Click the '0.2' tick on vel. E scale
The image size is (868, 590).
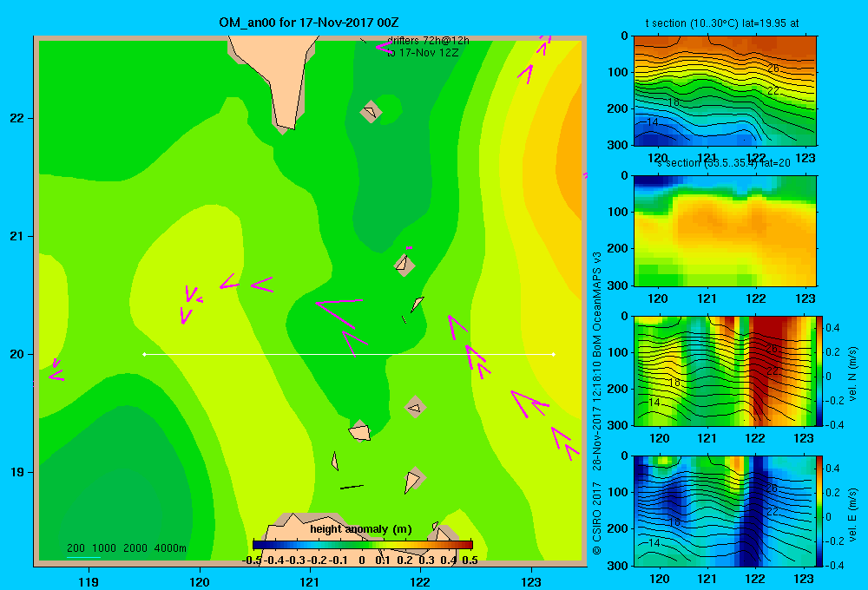[832, 493]
